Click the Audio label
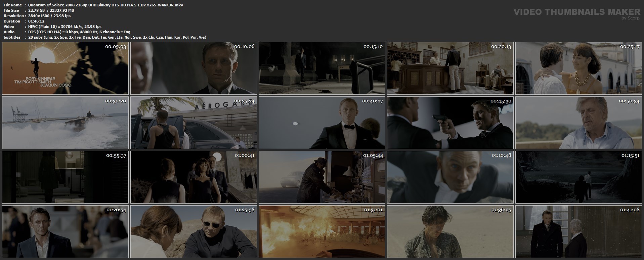 pos(9,32)
